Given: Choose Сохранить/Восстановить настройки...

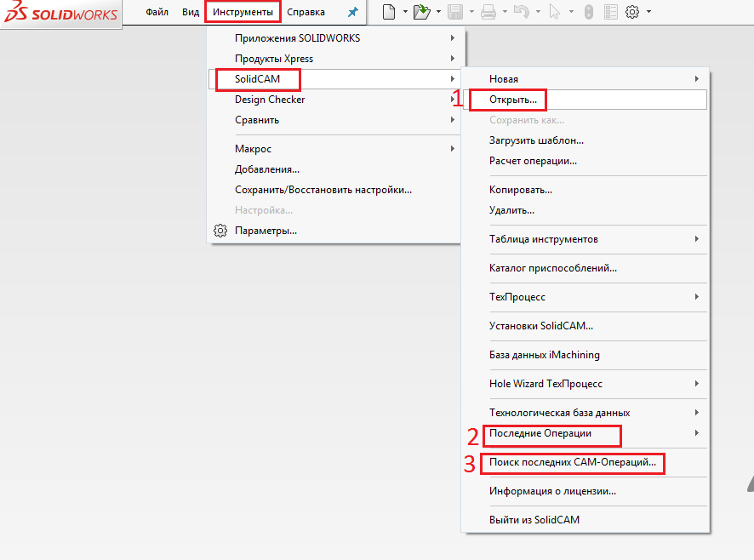Looking at the screenshot, I should pyautogui.click(x=336, y=190).
